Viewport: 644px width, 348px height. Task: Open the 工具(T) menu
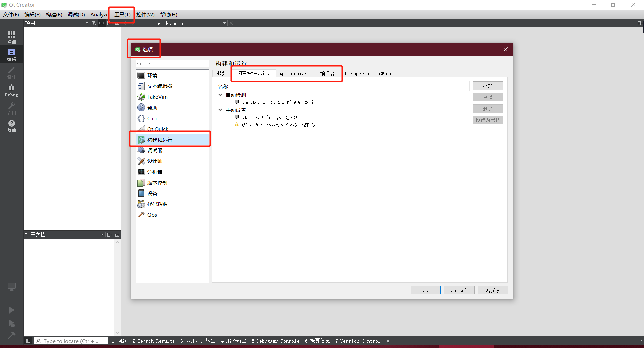click(121, 14)
